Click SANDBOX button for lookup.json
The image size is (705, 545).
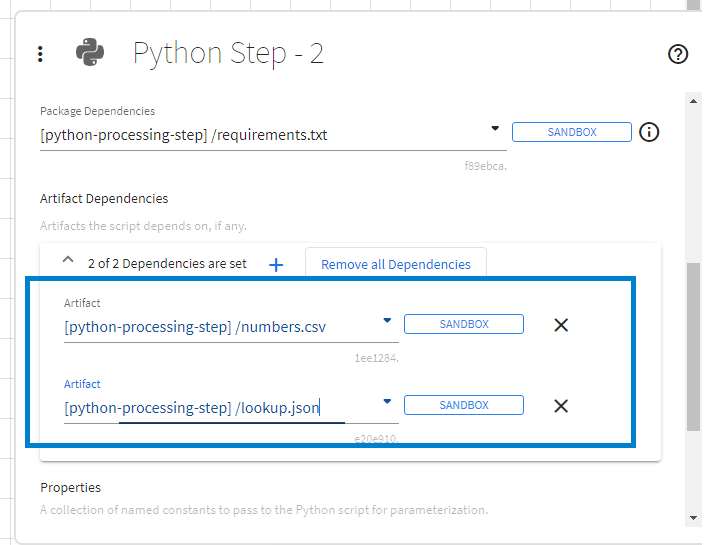click(463, 405)
